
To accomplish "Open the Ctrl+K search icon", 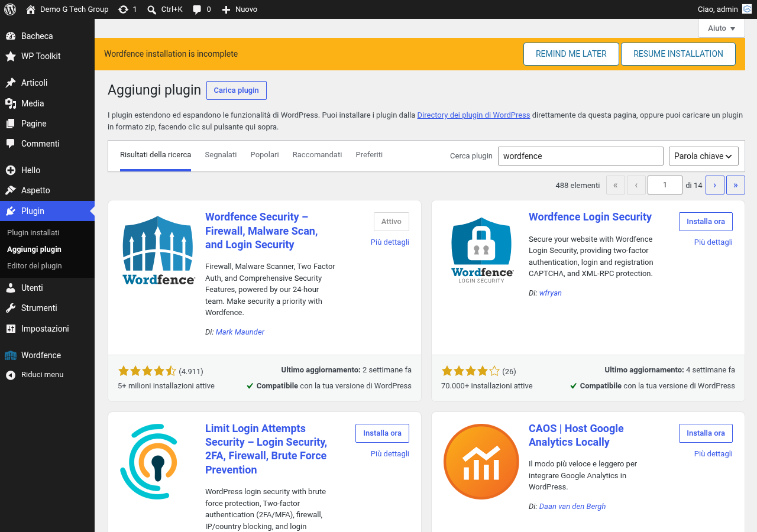I will pyautogui.click(x=152, y=9).
